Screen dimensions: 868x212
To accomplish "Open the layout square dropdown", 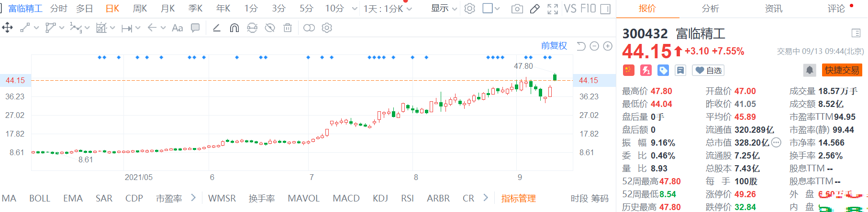I will [x=491, y=9].
